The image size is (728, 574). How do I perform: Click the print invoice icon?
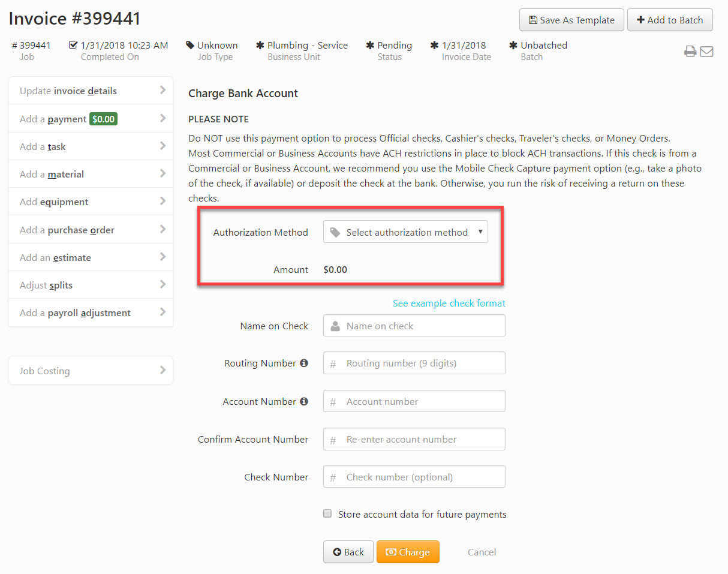[689, 51]
